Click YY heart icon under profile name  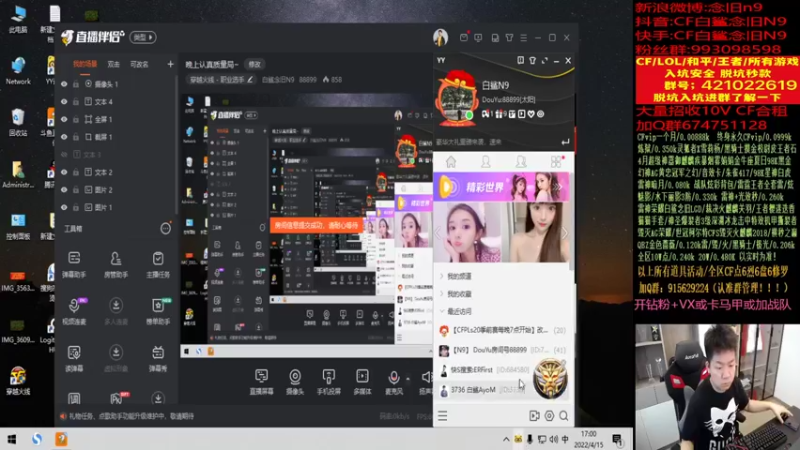[531, 114]
